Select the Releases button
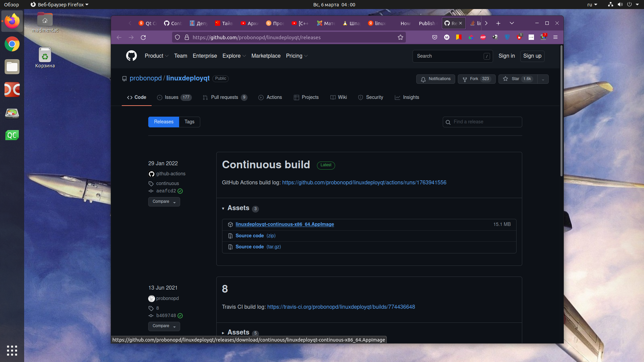Viewport: 644px width, 362px height. pyautogui.click(x=164, y=122)
